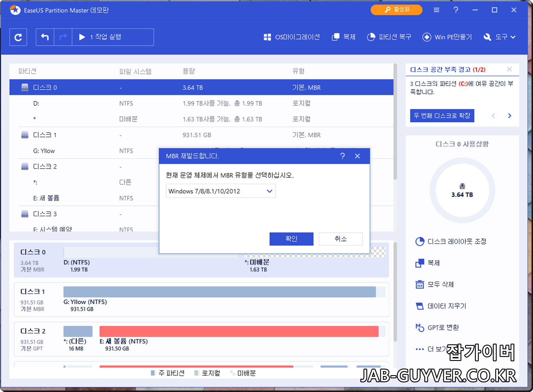Click the EaseUS app logo icon

(x=15, y=10)
